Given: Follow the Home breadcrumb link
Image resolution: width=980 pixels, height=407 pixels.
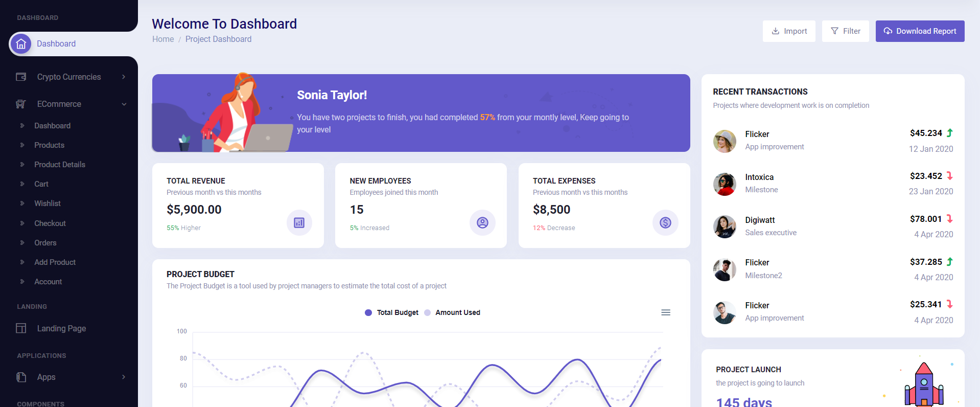Looking at the screenshot, I should tap(163, 39).
